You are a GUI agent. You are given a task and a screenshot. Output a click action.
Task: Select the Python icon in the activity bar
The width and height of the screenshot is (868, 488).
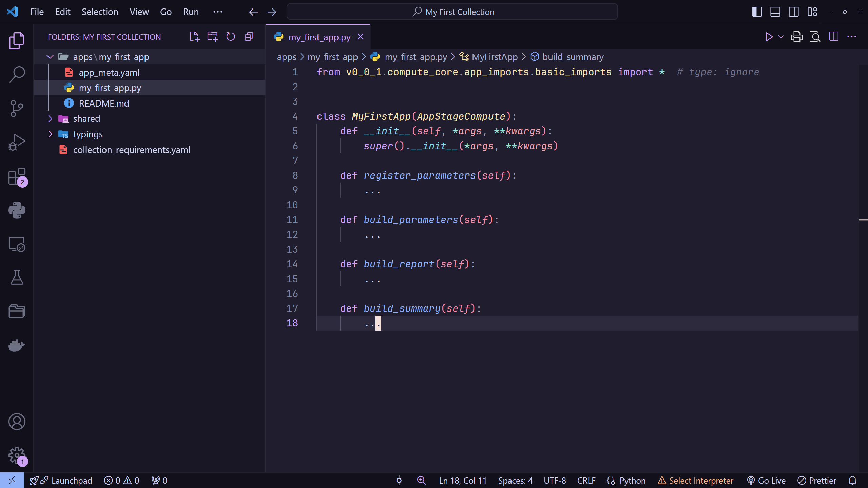(x=16, y=210)
